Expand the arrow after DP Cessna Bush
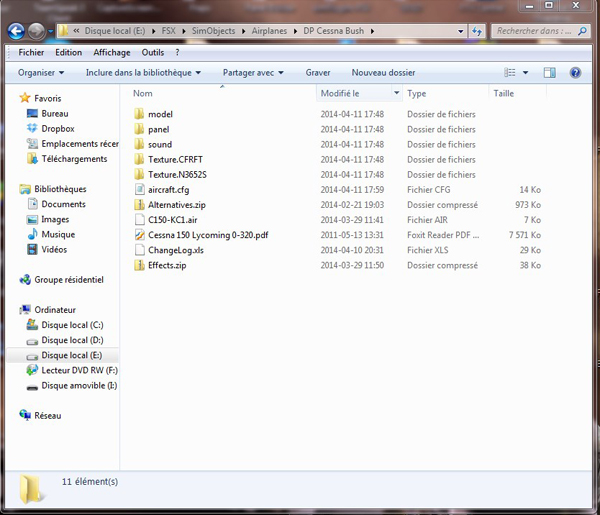This screenshot has height=515, width=600. [372, 31]
